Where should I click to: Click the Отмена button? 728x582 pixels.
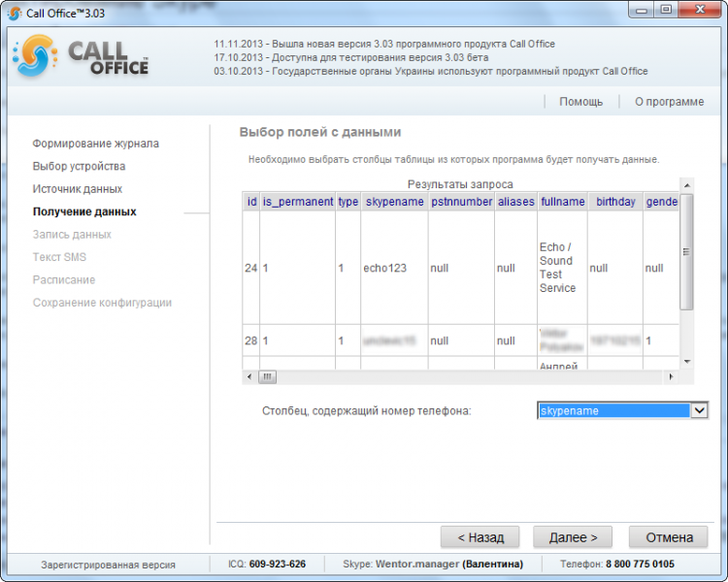(669, 537)
